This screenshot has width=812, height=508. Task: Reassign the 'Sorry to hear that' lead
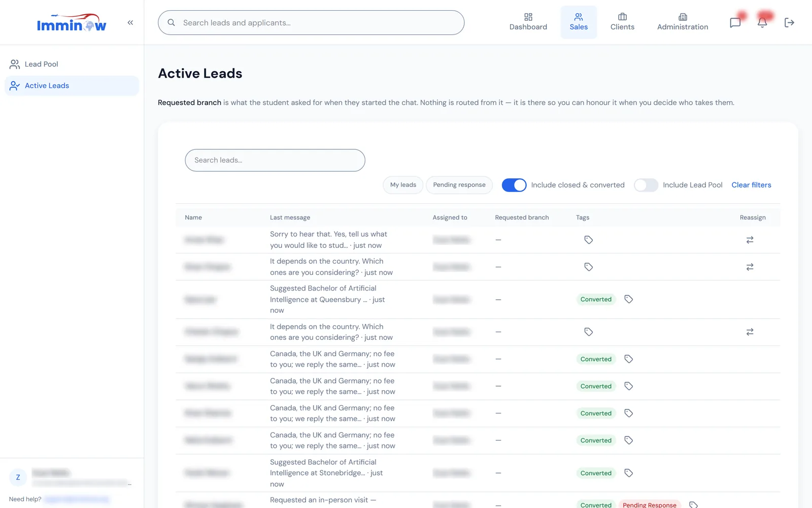(750, 240)
